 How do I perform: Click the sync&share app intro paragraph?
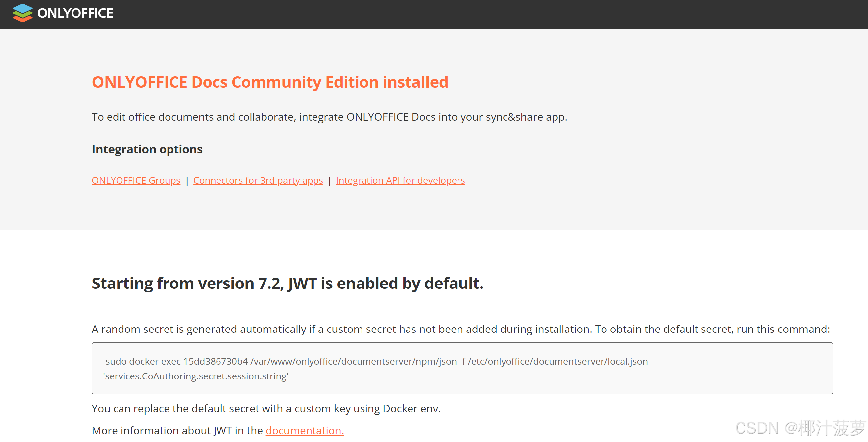[329, 117]
